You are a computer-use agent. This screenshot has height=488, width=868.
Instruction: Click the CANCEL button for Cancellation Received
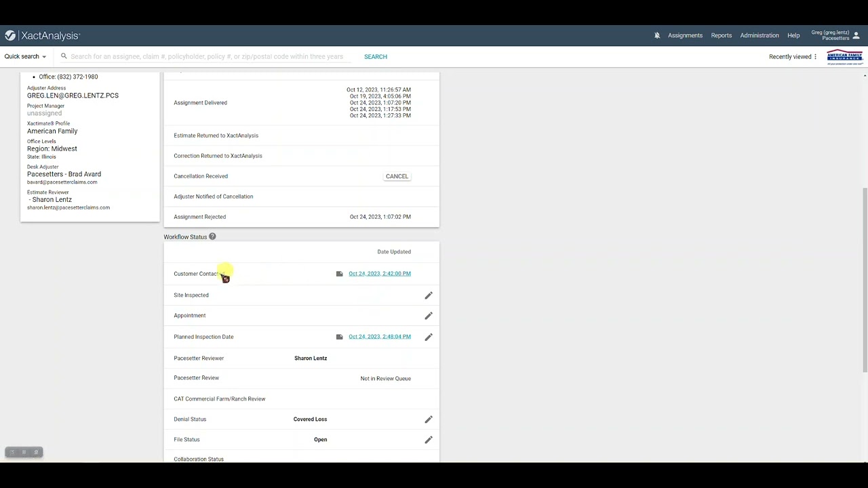tap(397, 176)
